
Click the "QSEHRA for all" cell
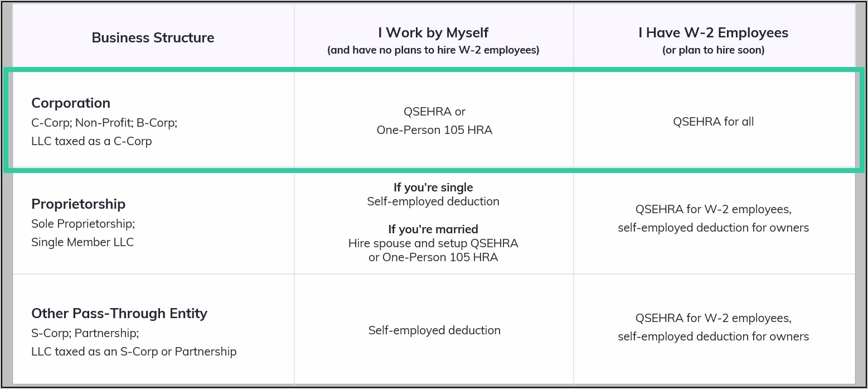(713, 121)
